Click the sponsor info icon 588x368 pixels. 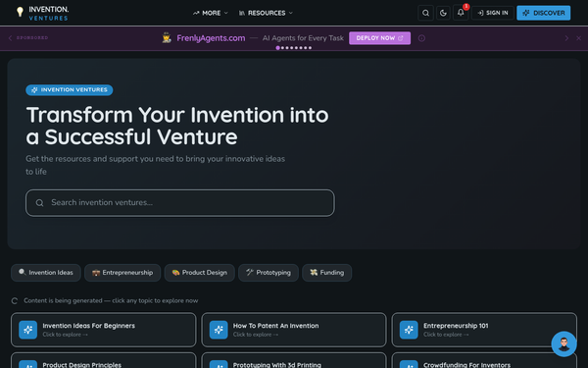click(x=421, y=38)
